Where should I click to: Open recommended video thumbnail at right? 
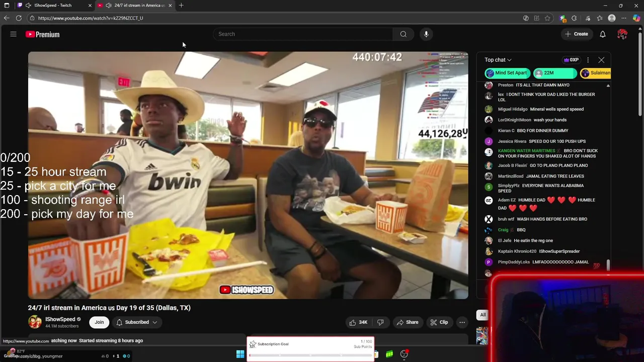[482, 336]
